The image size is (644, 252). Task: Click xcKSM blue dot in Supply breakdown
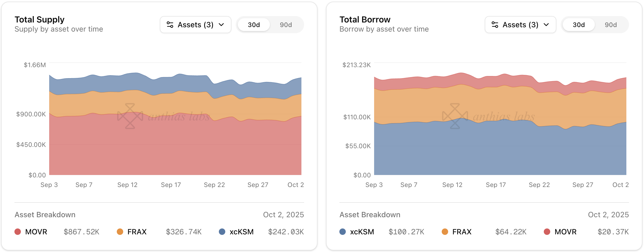click(222, 232)
